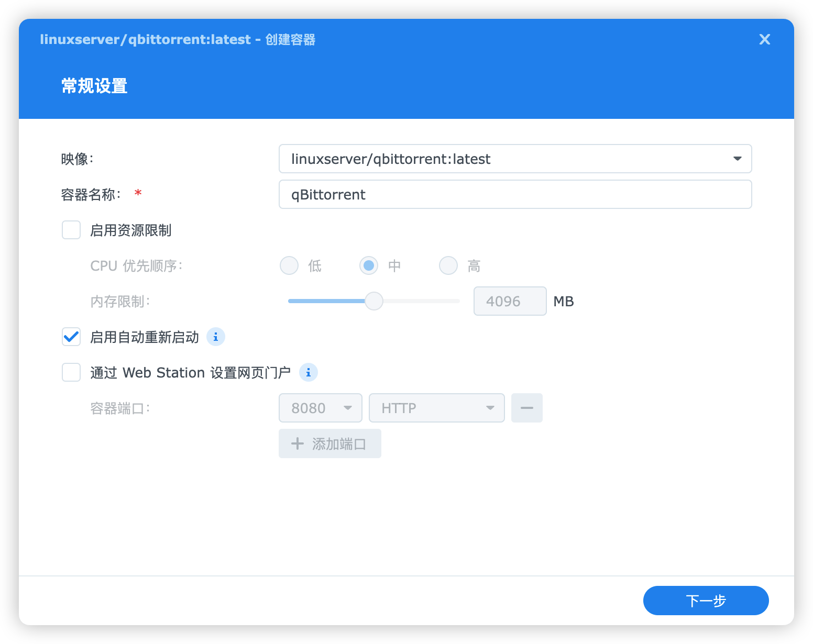Viewport: 813px width, 644px height.
Task: Click the 容器名称 field containing qBittorrent
Action: coord(515,194)
